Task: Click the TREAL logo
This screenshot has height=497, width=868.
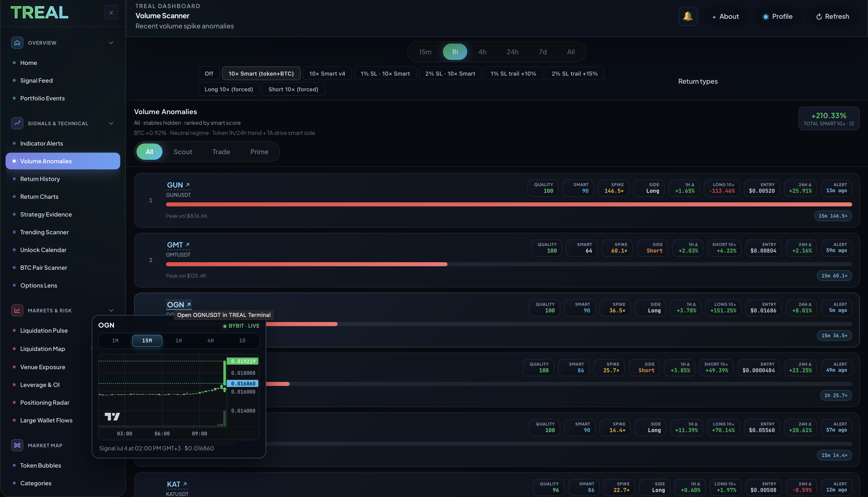Action: [x=40, y=13]
